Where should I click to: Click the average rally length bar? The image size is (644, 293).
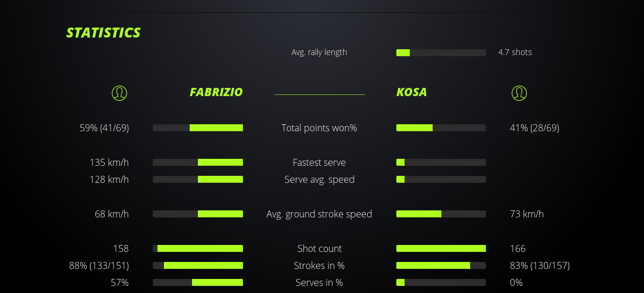click(441, 53)
